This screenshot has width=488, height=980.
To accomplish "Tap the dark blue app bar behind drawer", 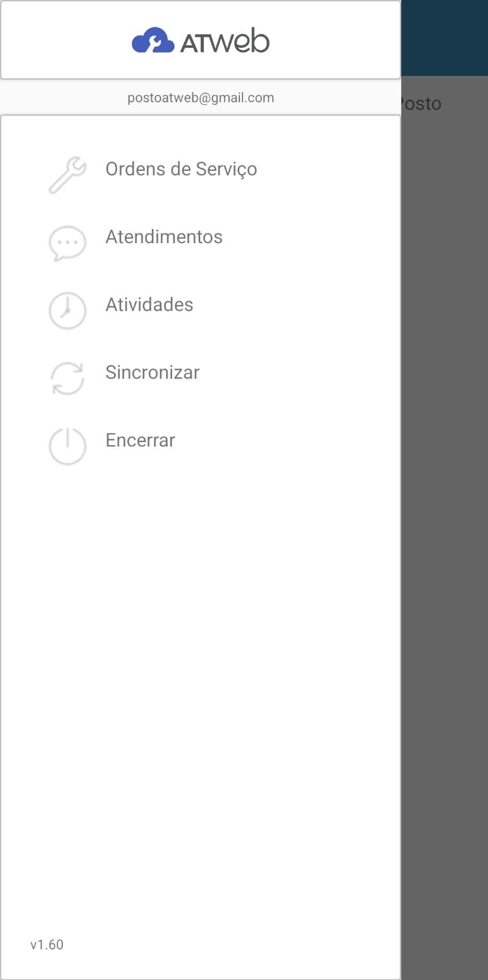I will coord(444,37).
